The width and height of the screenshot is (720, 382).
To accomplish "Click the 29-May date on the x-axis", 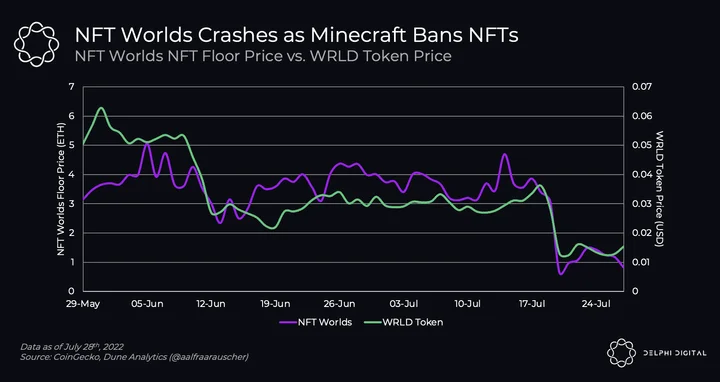I will coord(83,304).
